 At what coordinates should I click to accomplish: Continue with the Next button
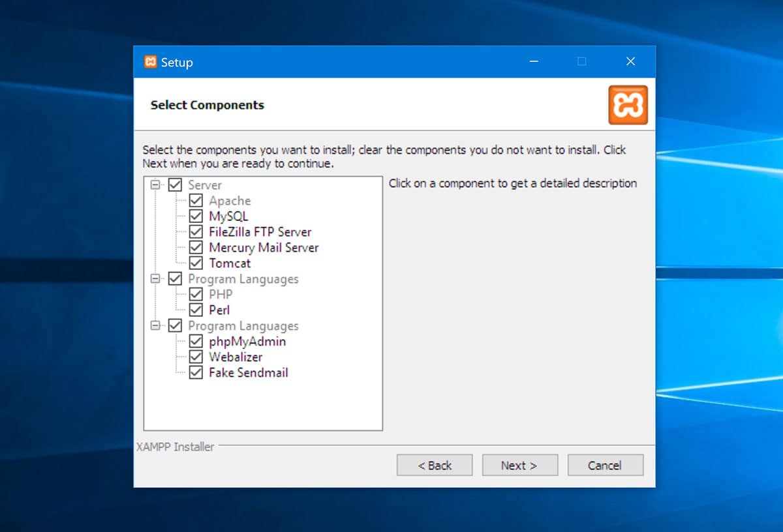(519, 465)
